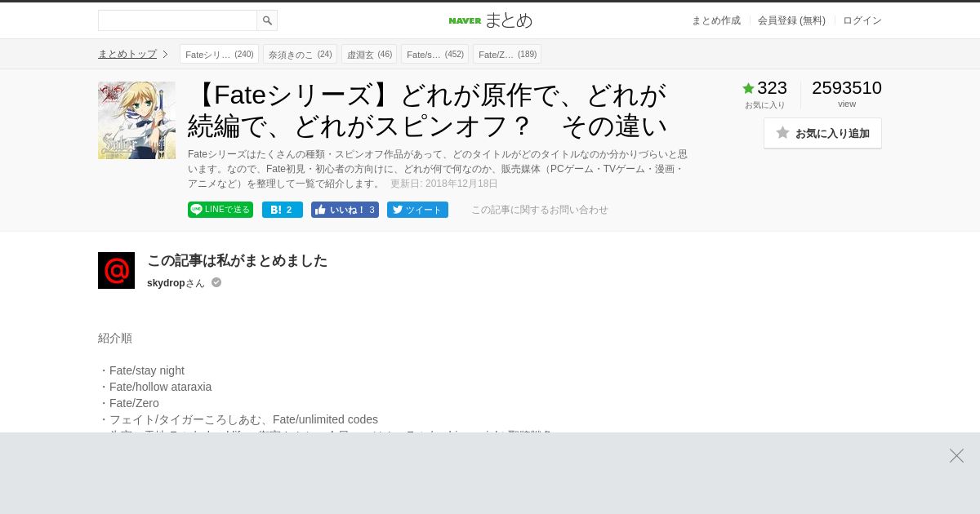The image size is (980, 514).
Task: Click the Facebook いいね! button
Action: point(345,210)
